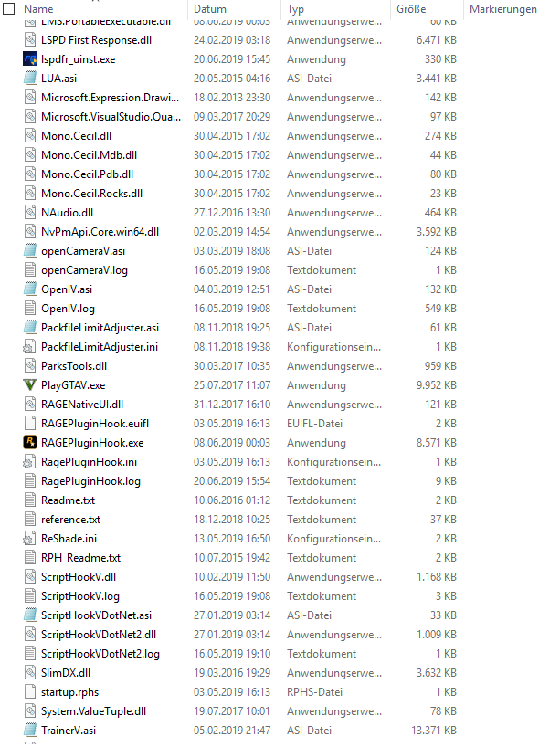The height and width of the screenshot is (747, 560).
Task: Select the ParksTools.dll file icon
Action: (30, 366)
